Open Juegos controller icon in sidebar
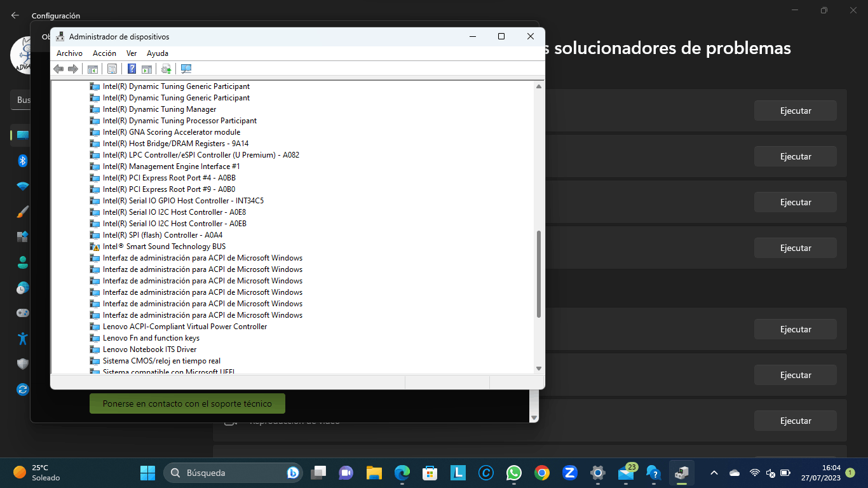868x488 pixels. pos(23,313)
